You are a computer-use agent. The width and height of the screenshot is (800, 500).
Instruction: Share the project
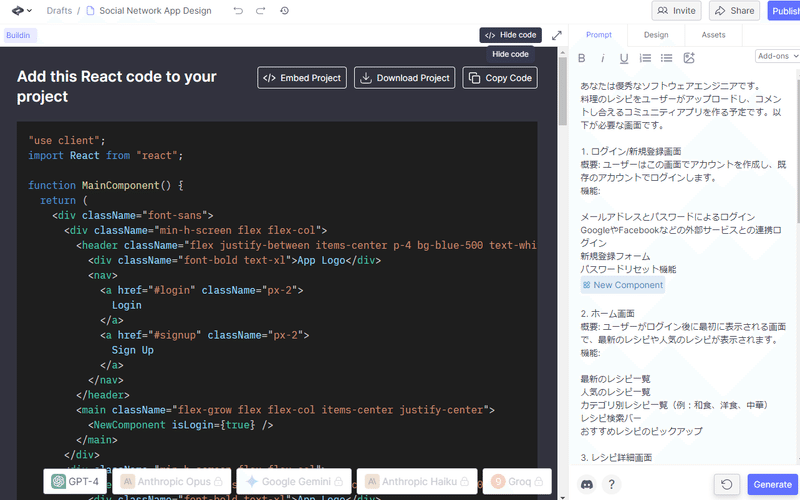point(734,11)
